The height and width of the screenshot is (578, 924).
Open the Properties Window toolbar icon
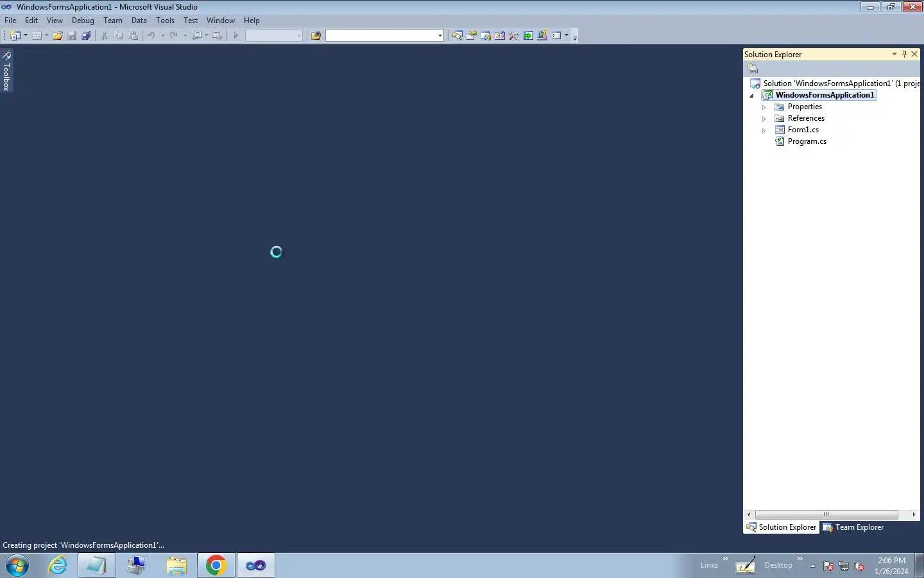coord(471,35)
